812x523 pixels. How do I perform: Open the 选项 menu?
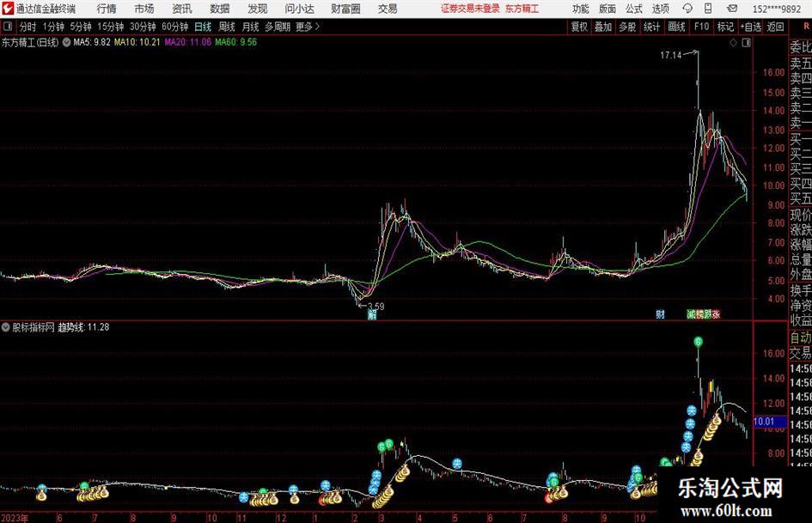click(660, 9)
